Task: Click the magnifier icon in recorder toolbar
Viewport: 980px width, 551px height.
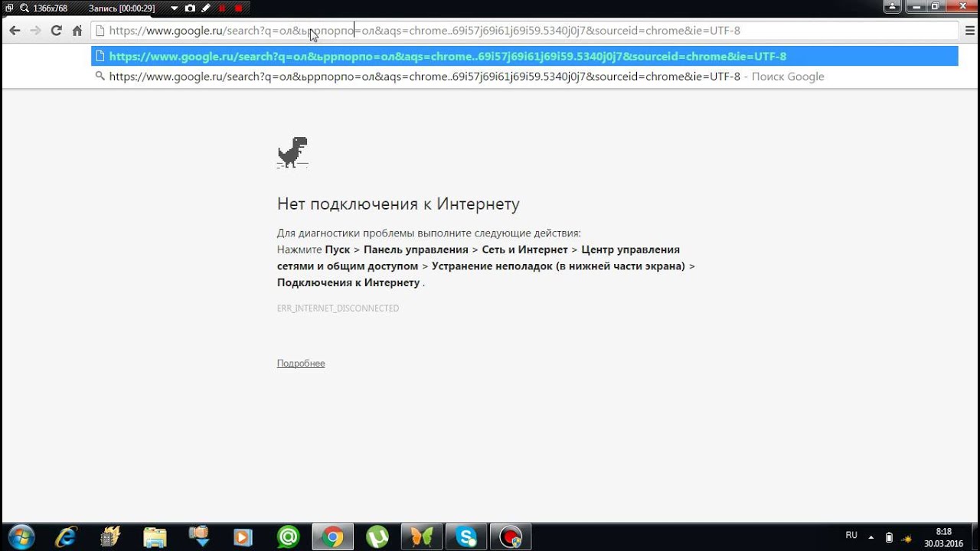Action: point(23,8)
